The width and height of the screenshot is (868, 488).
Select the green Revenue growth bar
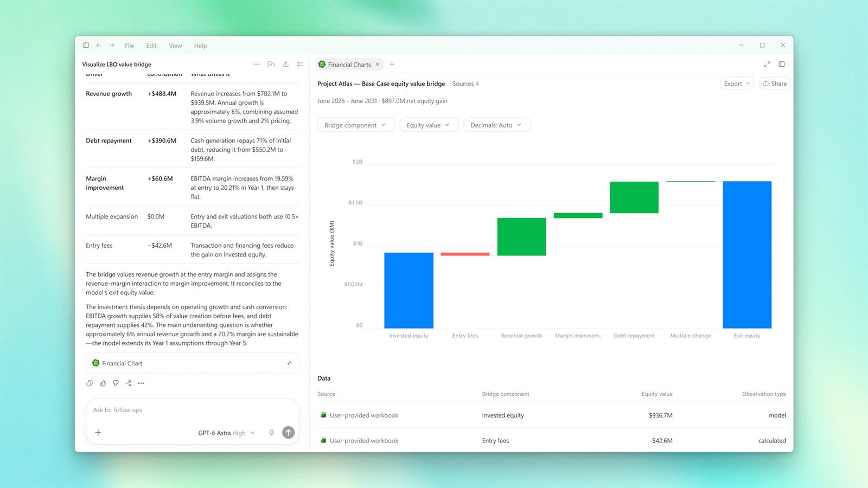(x=521, y=236)
